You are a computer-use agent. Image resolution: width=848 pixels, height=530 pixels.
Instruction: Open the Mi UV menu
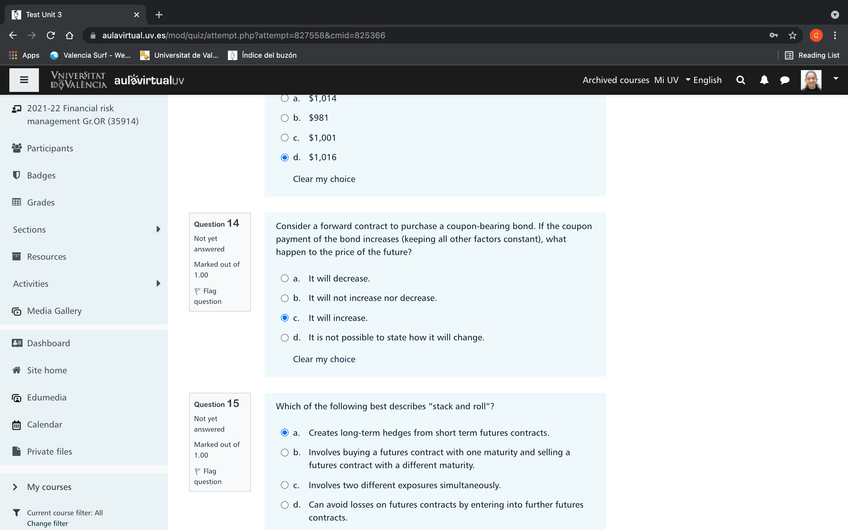pos(666,80)
